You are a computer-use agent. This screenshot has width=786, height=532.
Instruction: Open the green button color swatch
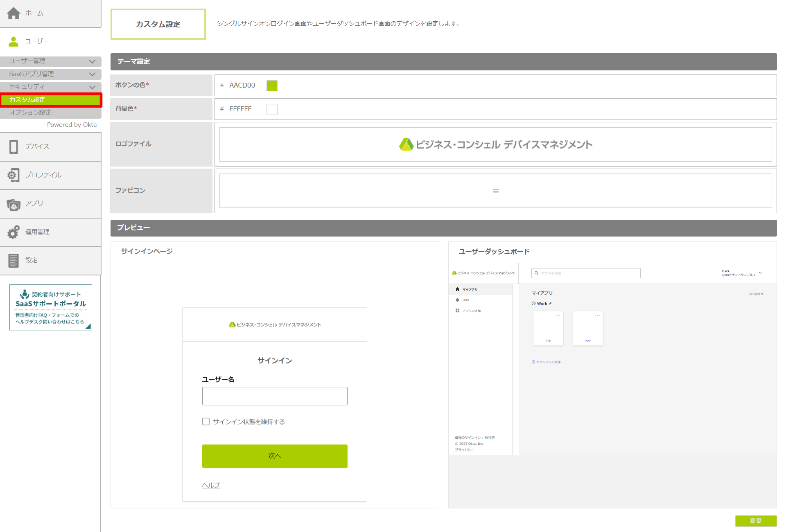point(272,86)
